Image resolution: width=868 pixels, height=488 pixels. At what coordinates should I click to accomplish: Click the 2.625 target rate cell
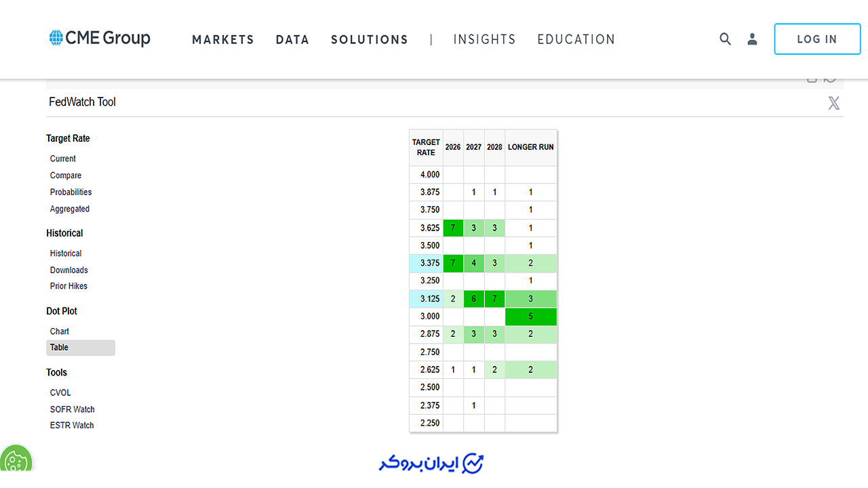click(x=427, y=370)
